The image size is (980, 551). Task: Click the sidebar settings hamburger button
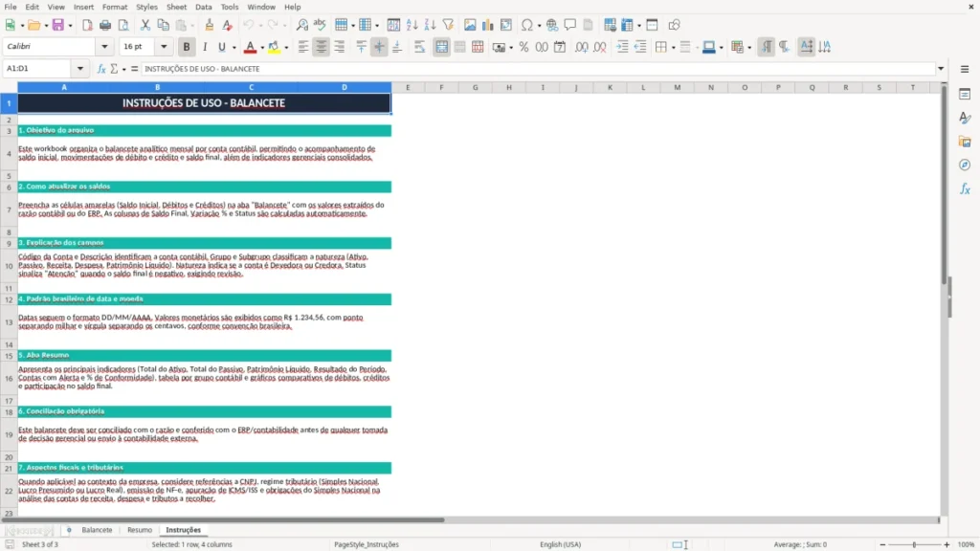(965, 69)
